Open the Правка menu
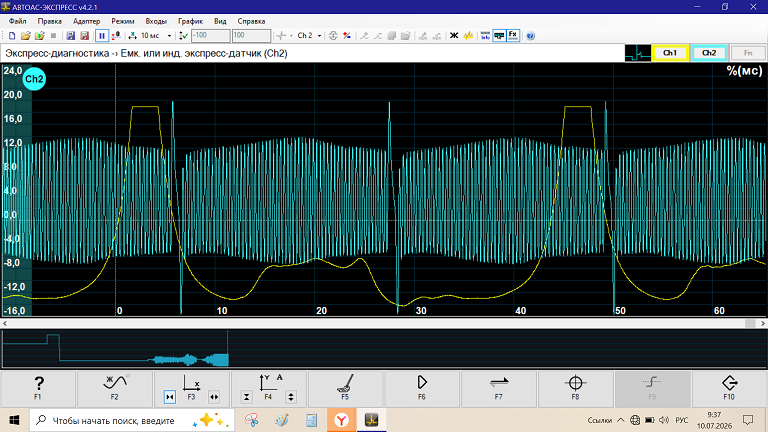 (x=50, y=21)
